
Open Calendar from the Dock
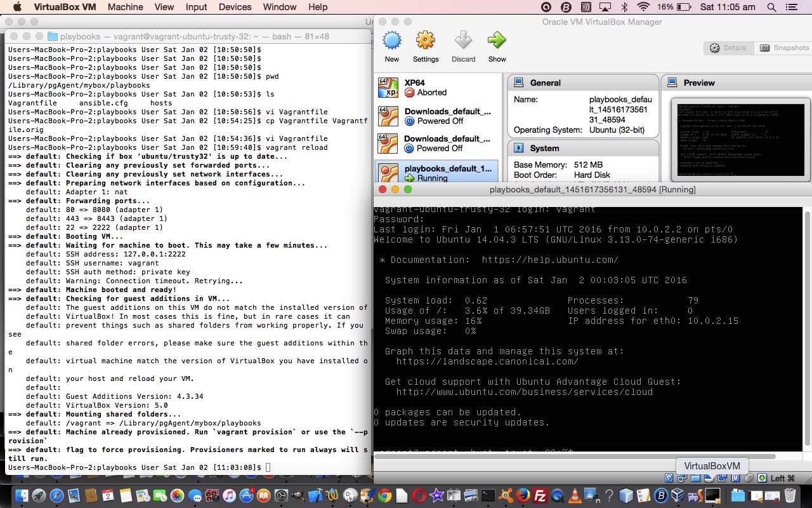[x=108, y=495]
